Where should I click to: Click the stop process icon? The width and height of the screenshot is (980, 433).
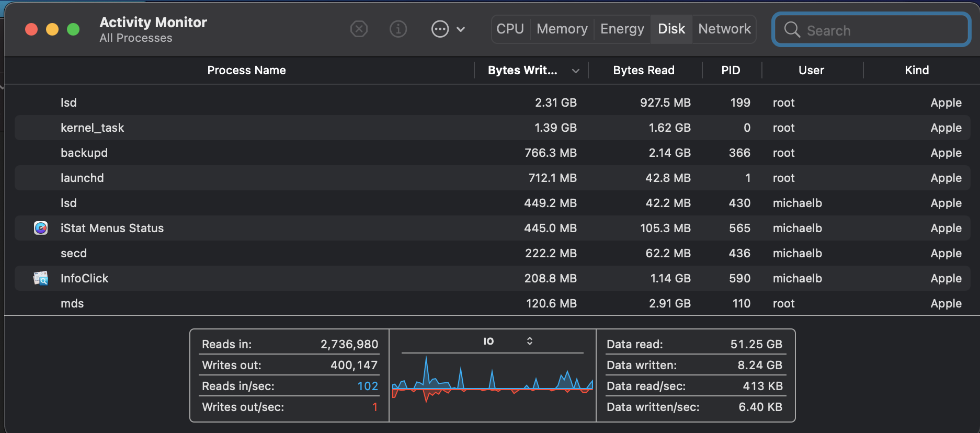click(359, 29)
